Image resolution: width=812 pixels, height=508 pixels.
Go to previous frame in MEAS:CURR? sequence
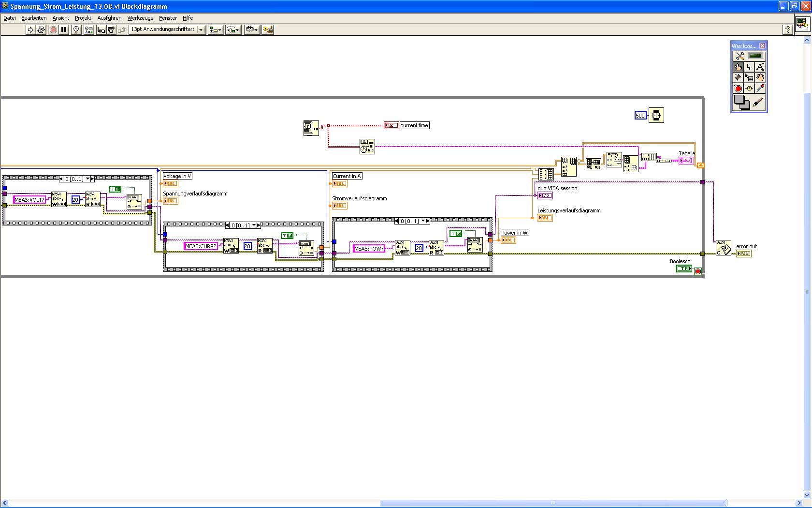(x=228, y=225)
